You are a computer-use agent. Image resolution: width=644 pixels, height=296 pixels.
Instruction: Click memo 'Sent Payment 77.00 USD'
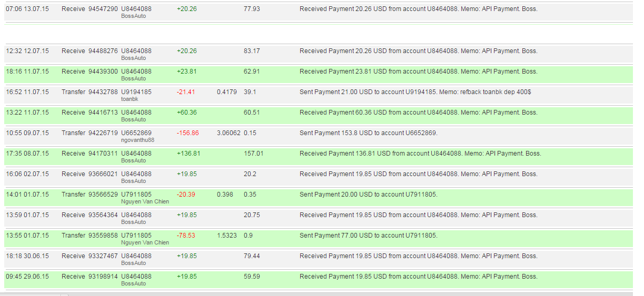[369, 236]
